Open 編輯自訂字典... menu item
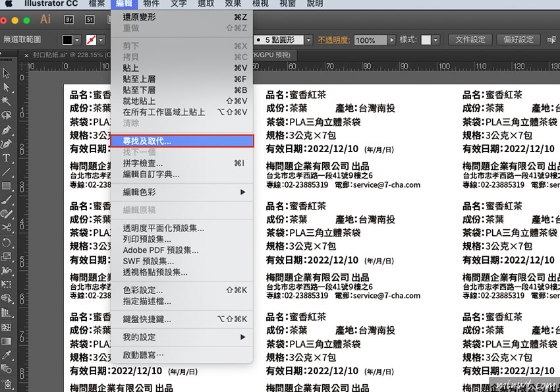 pos(182,174)
